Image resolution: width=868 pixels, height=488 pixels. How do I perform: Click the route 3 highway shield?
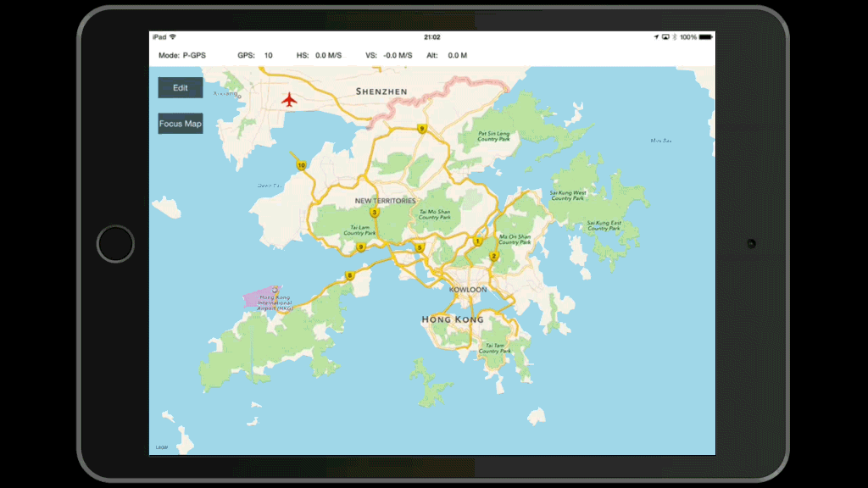[374, 213]
